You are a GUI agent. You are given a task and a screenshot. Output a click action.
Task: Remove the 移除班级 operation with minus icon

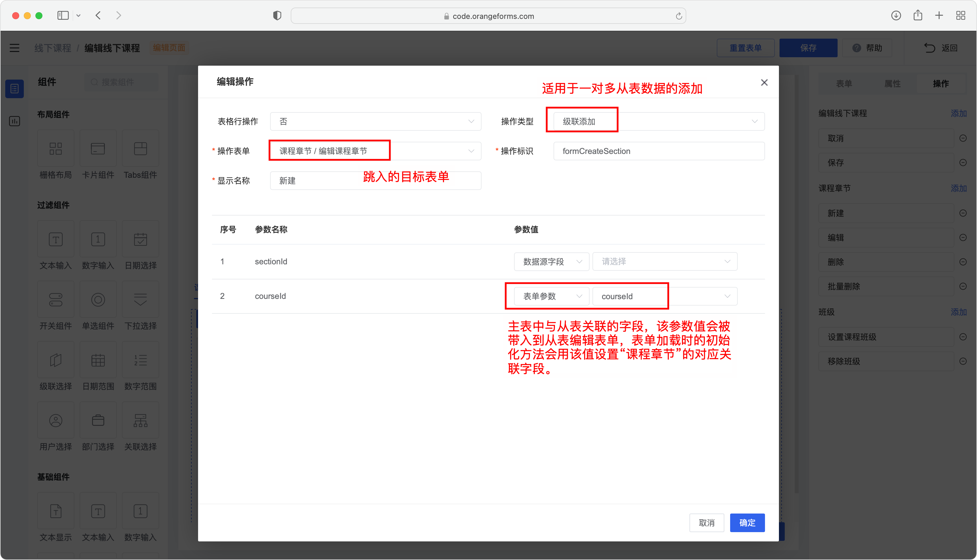click(x=963, y=361)
